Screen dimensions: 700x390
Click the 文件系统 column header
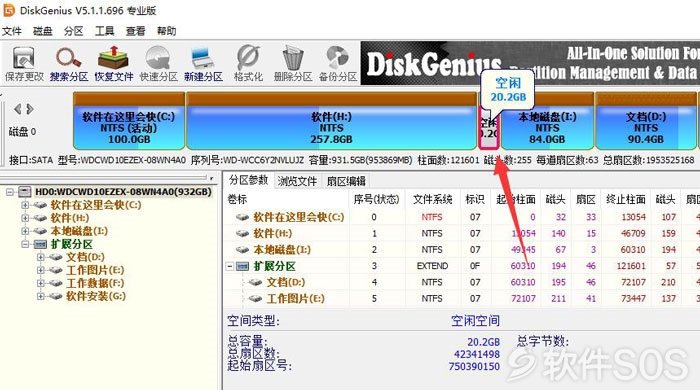(x=432, y=199)
